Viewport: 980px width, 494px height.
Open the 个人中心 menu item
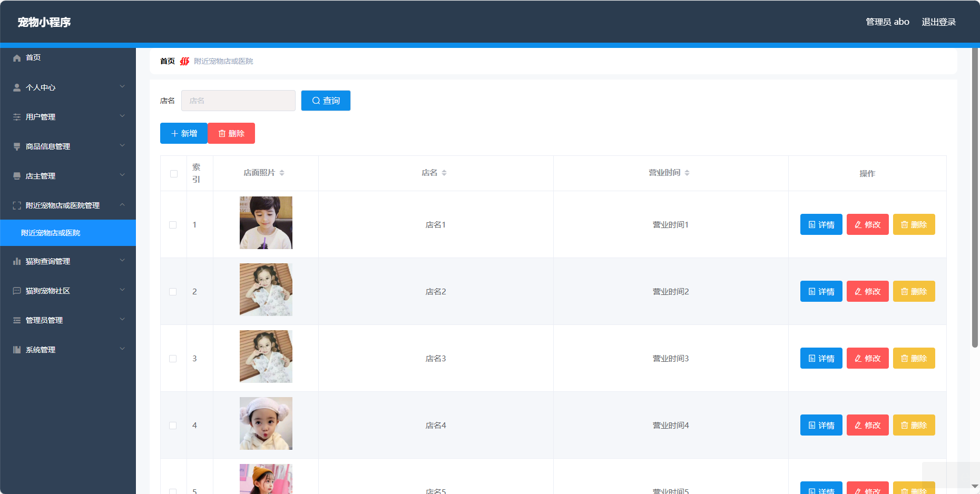coord(68,87)
